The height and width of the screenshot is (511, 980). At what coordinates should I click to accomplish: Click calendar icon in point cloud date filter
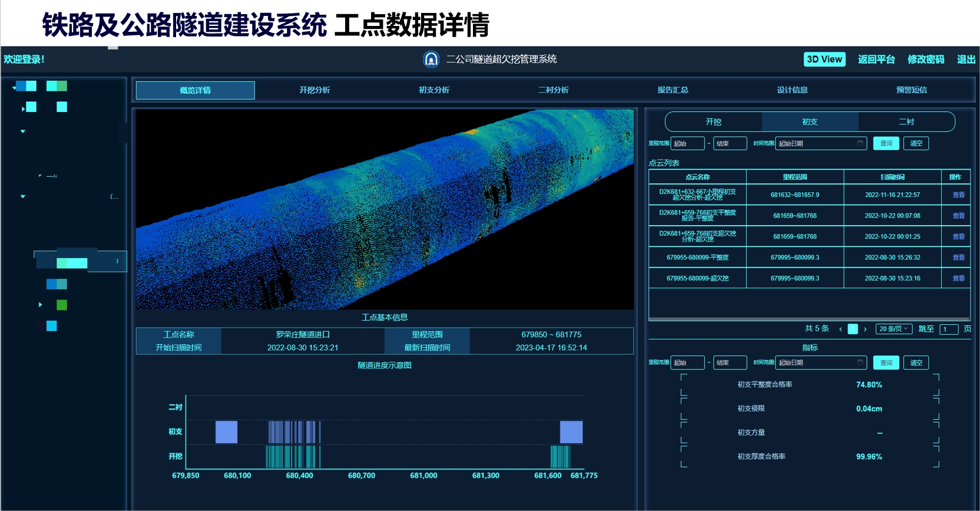[x=860, y=143]
